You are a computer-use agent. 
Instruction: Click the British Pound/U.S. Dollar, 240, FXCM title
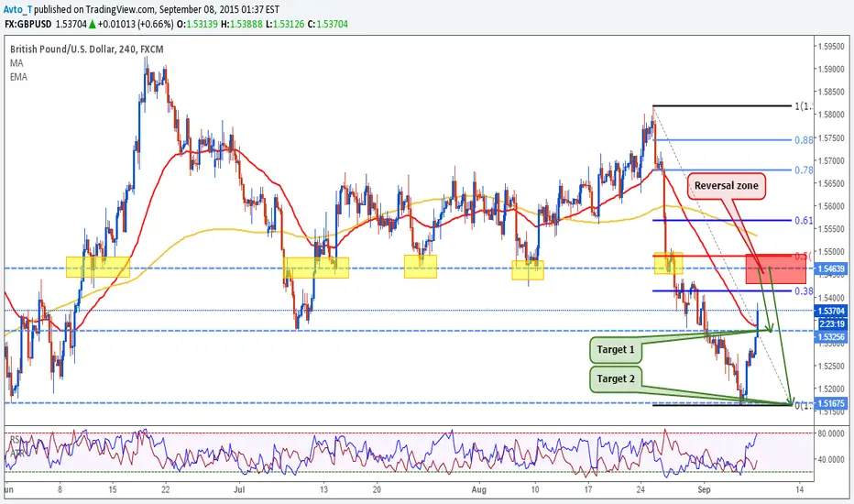click(87, 49)
